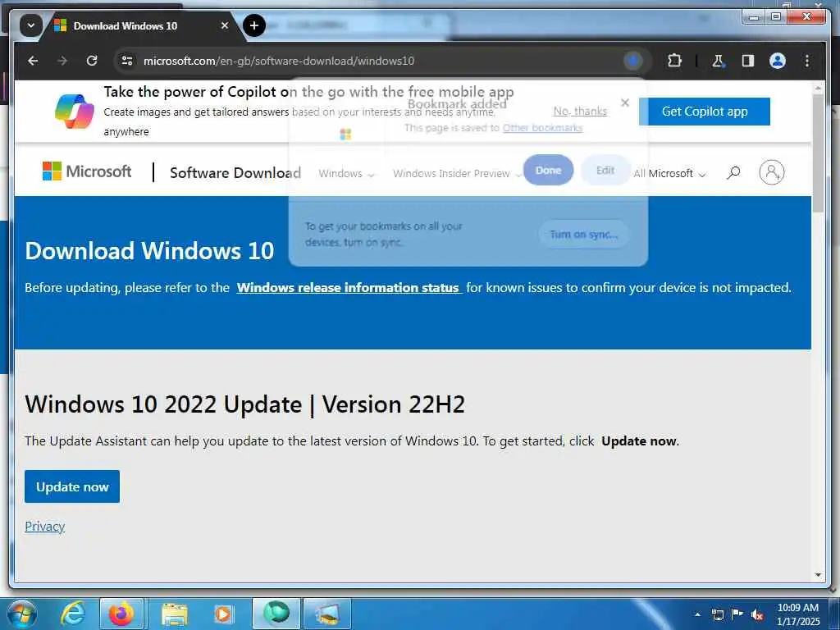The width and height of the screenshot is (840, 630).
Task: Click the muted volume tray icon
Action: coord(757,614)
